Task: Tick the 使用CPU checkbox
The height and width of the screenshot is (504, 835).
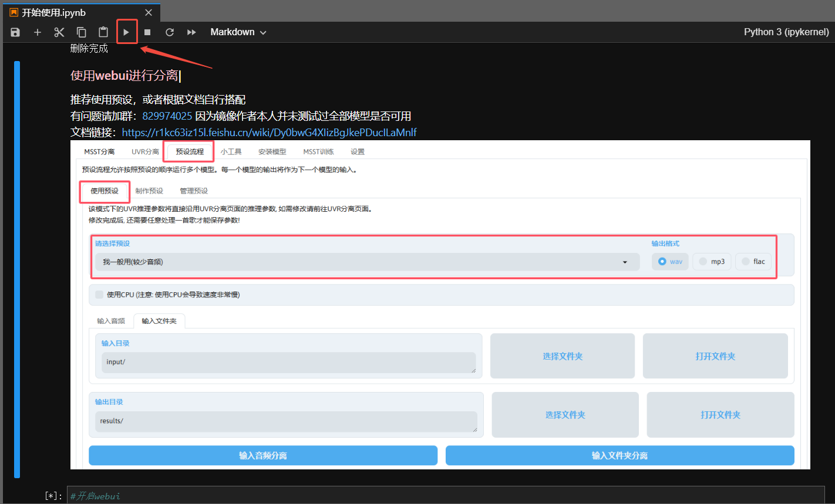Action: [99, 295]
